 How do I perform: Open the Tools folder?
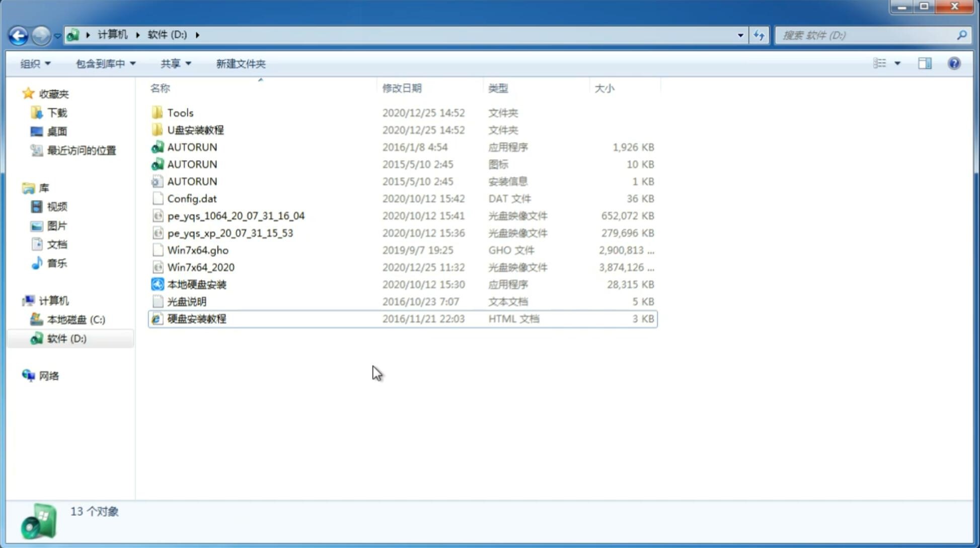click(x=180, y=112)
